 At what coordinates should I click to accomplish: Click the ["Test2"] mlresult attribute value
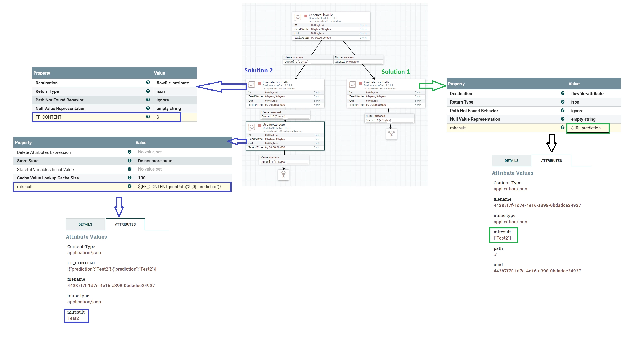coord(502,238)
